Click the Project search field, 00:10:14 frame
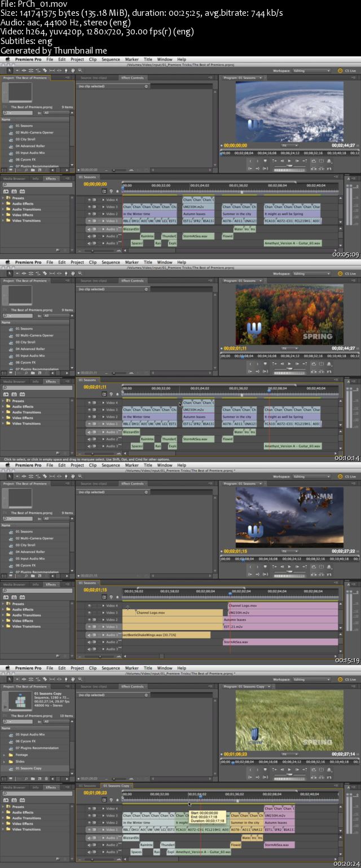The width and height of the screenshot is (361, 868). tap(19, 316)
